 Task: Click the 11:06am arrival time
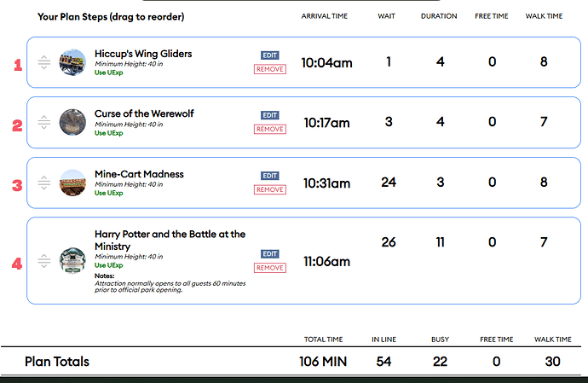[x=326, y=262]
